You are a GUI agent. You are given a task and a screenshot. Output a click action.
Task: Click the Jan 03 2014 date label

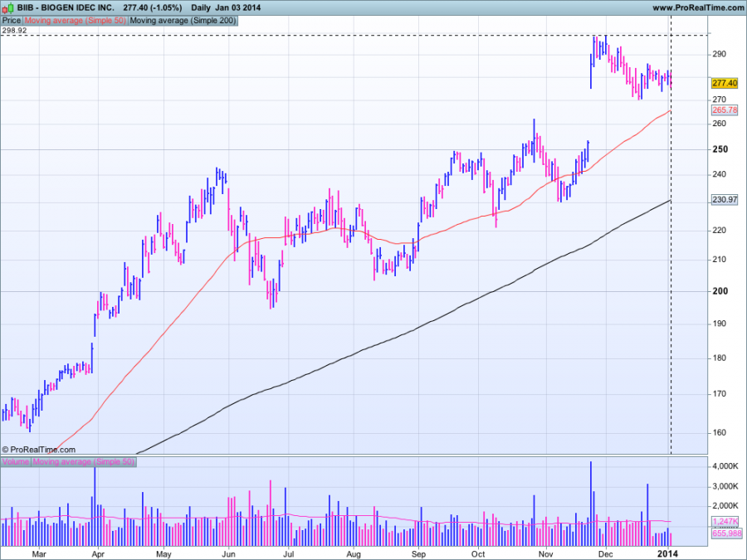(x=237, y=7)
